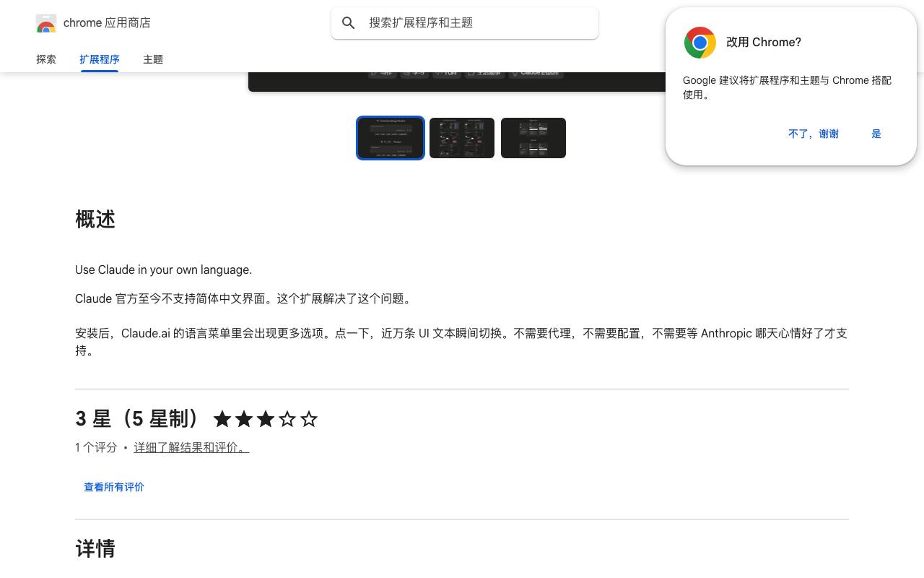
Task: Click the 3 星（5 星制） rating text
Action: (137, 419)
